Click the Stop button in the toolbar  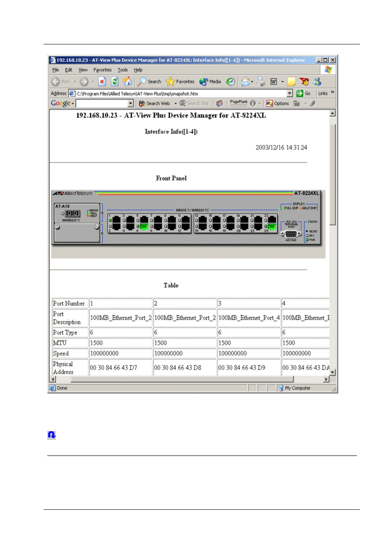pos(102,82)
